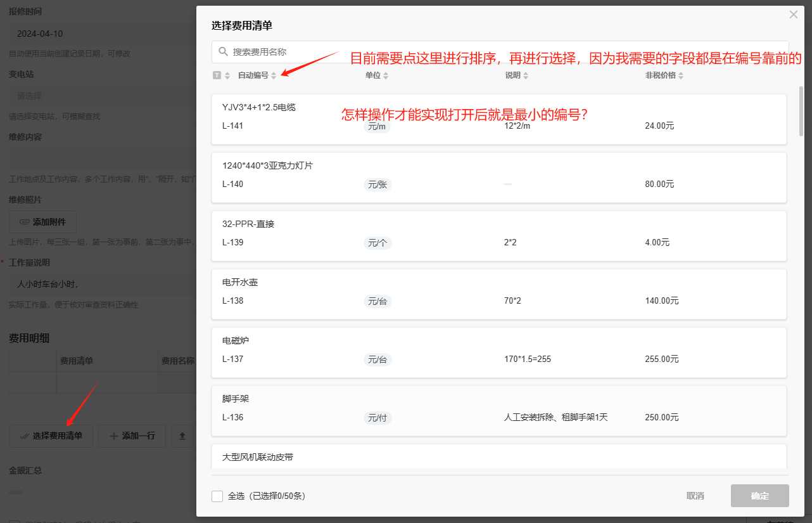Click the T text-type column icon
Viewport: 812px width, 523px height.
click(x=217, y=75)
